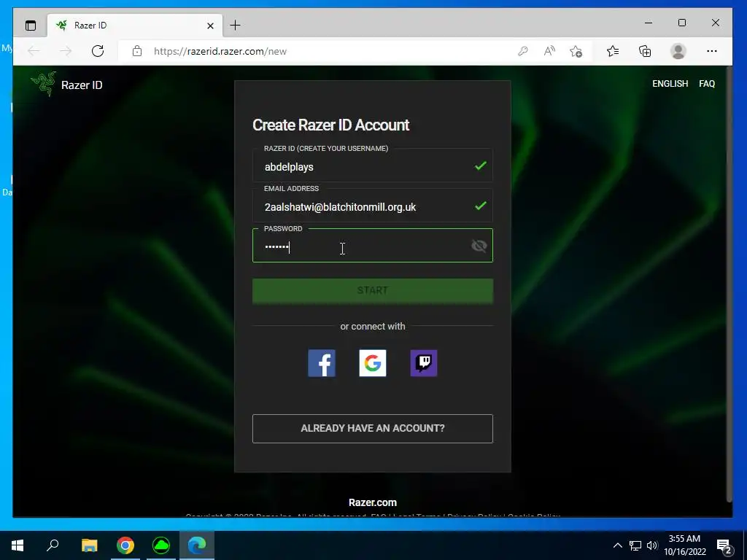Open the FAQ link
747x560 pixels.
pos(706,84)
